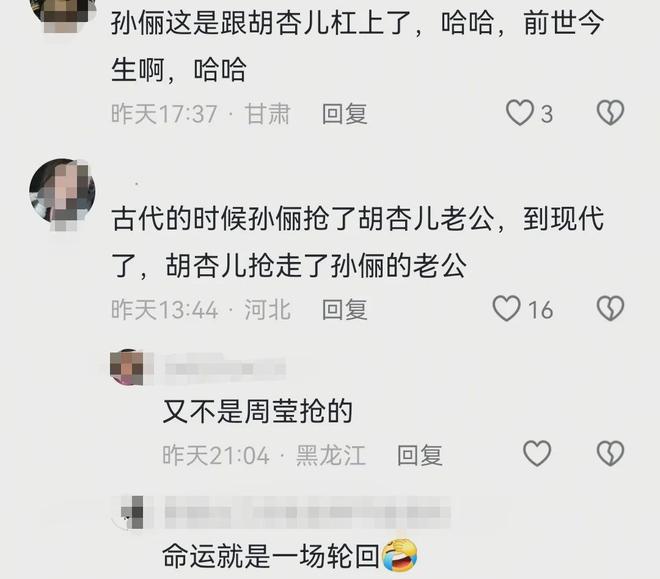Dislike the Gansu comment via broken heart
Viewport: 660px width, 579px height.
610,113
